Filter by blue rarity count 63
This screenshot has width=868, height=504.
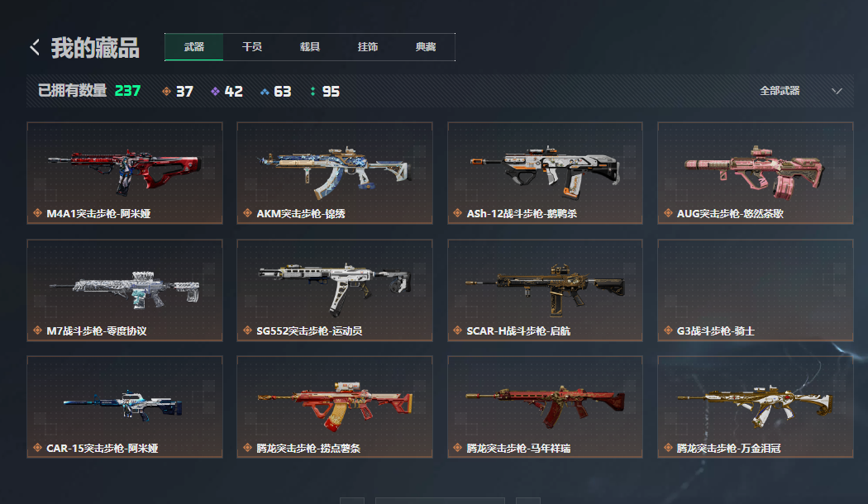pos(275,91)
